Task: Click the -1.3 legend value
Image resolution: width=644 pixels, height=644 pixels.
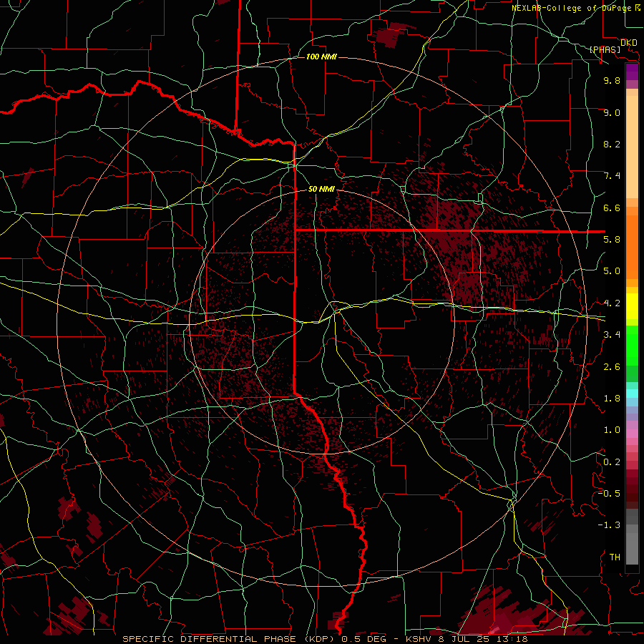Action: pos(609,525)
